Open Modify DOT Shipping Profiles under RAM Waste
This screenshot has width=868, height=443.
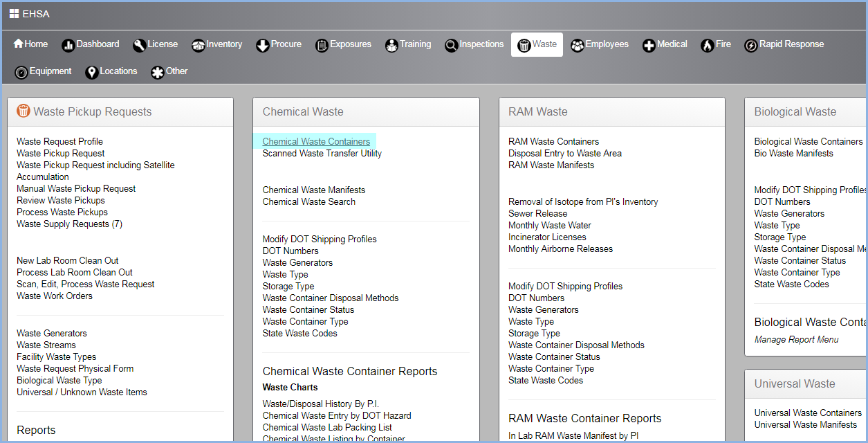pos(566,287)
